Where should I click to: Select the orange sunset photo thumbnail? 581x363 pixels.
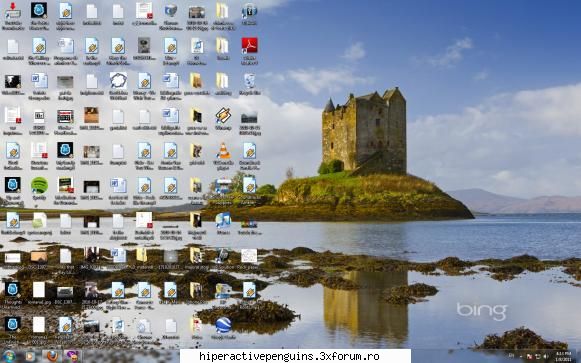coord(39,256)
